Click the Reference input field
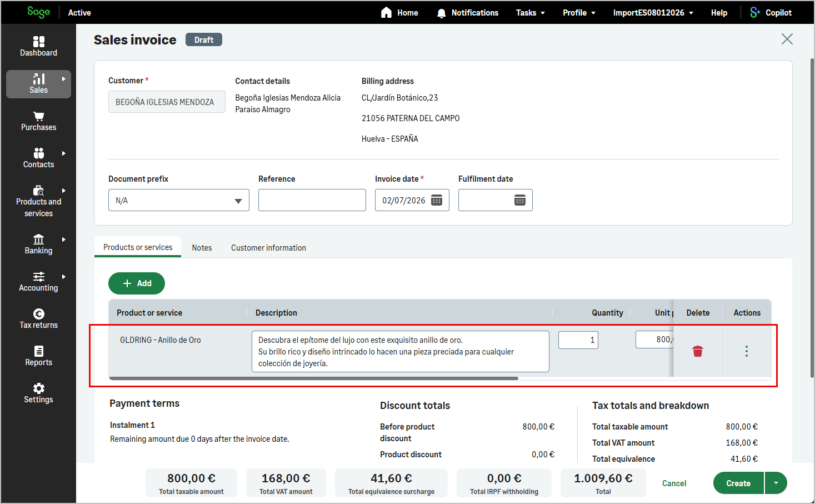 click(x=312, y=200)
